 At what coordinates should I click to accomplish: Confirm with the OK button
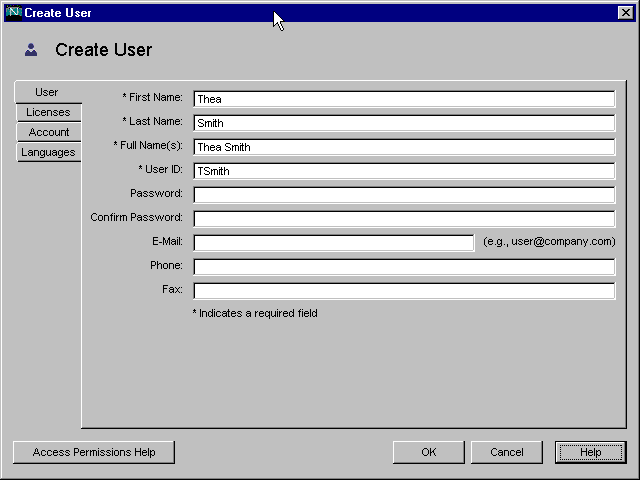(429, 452)
